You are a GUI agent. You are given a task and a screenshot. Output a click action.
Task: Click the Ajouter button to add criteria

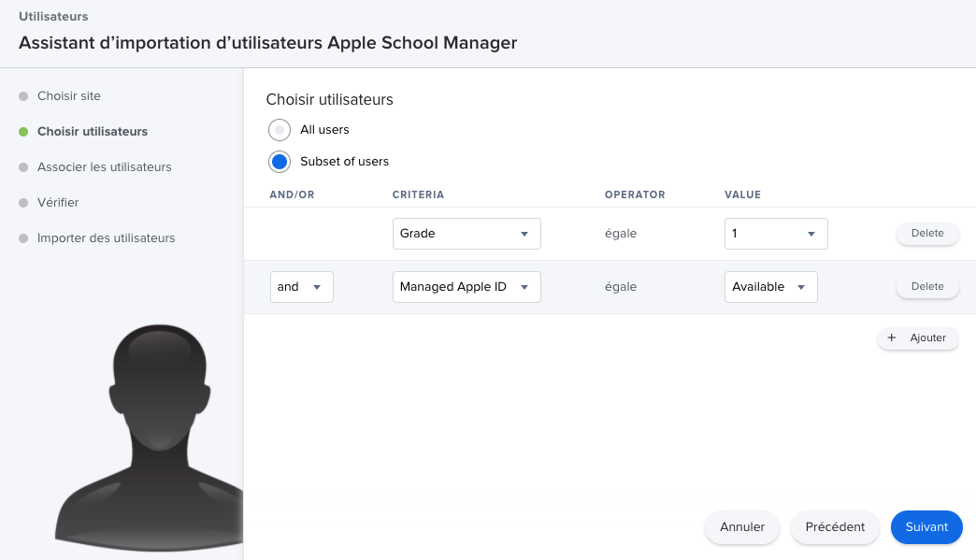tap(917, 337)
